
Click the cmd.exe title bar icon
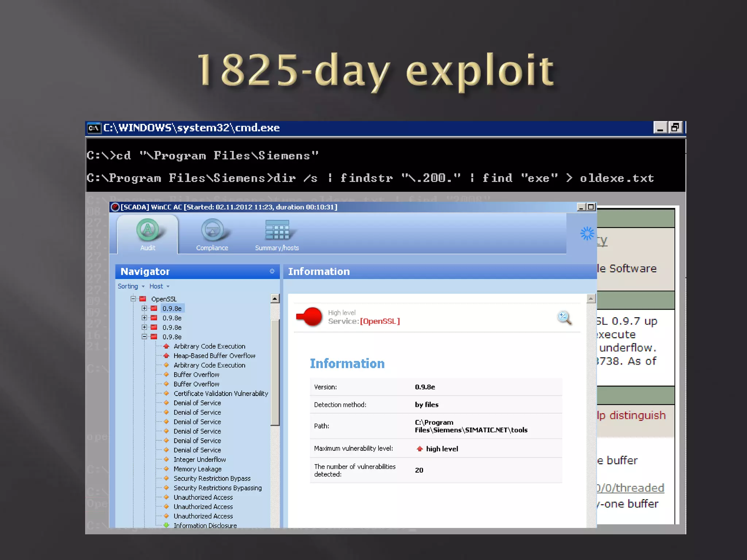(94, 128)
